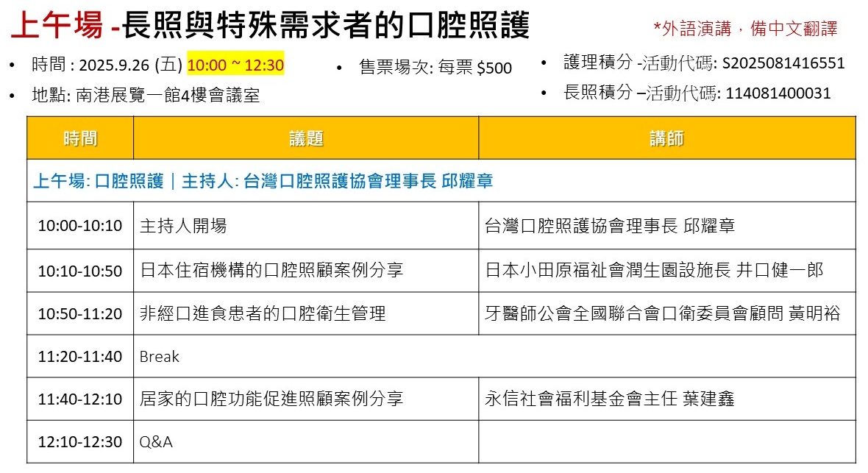Click the red note 外語演講，備中文翻譯
The width and height of the screenshot is (868, 473).
point(745,29)
